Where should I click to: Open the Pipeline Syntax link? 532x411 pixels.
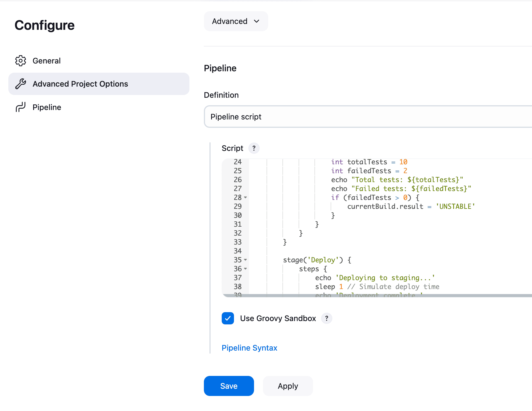(249, 348)
